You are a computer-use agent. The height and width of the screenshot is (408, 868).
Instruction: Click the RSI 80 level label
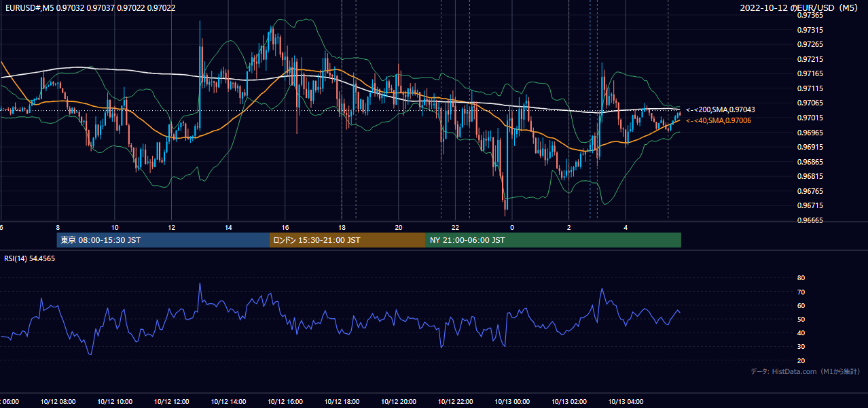point(801,278)
